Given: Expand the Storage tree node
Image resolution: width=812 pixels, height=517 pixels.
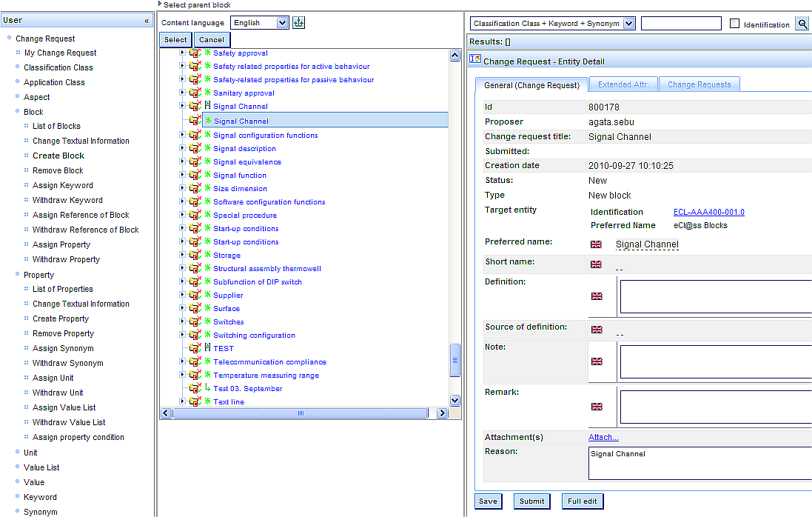Looking at the screenshot, I should (183, 255).
